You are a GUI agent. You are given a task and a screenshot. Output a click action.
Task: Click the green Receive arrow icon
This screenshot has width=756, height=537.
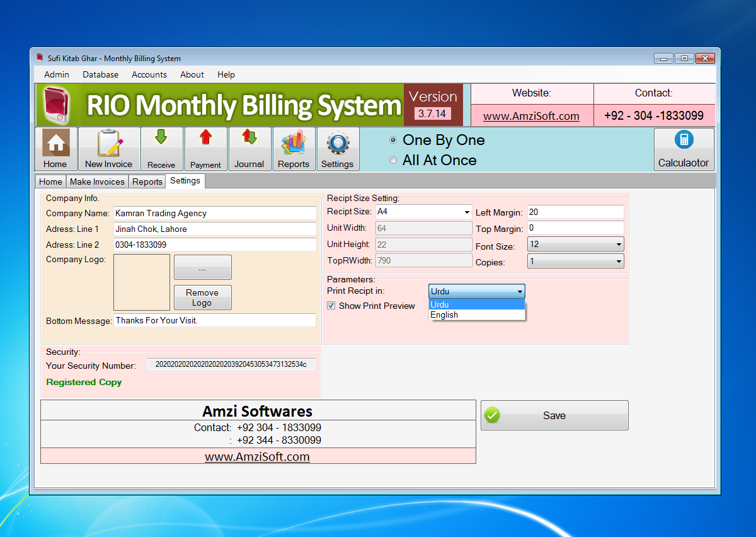161,148
